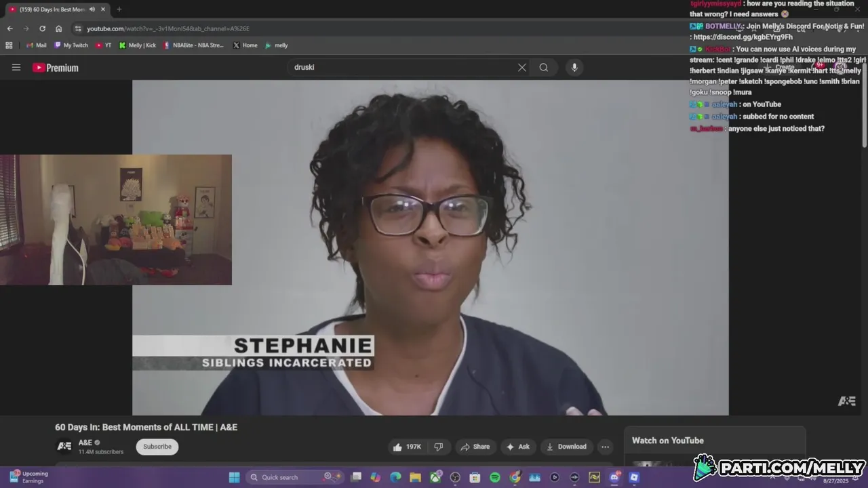Download the video
868x488 pixels.
[x=566, y=447]
